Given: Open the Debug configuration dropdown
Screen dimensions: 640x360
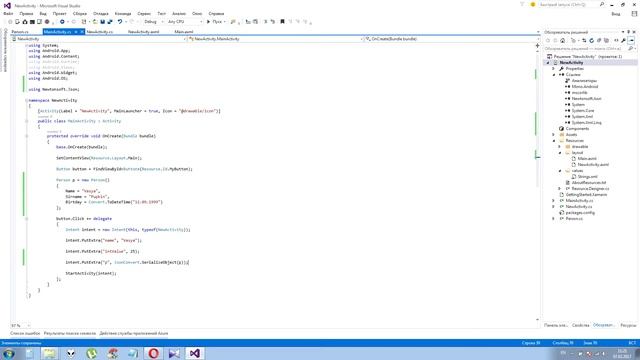Looking at the screenshot, I should pyautogui.click(x=153, y=22).
